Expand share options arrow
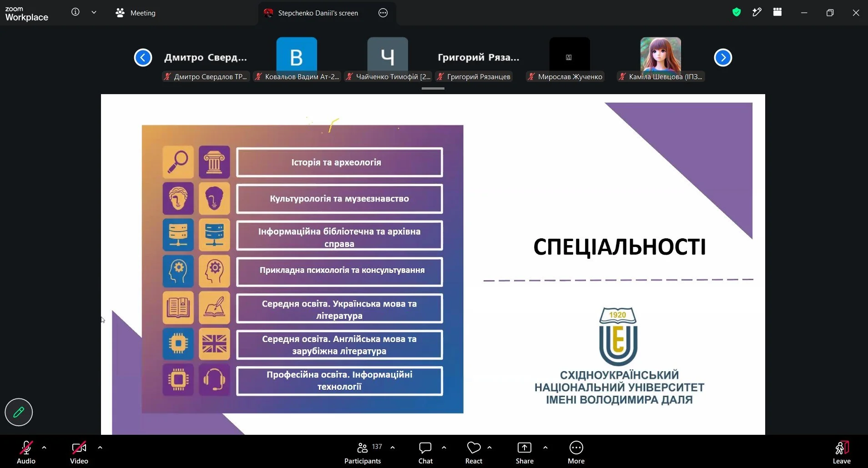The image size is (868, 468). click(545, 448)
